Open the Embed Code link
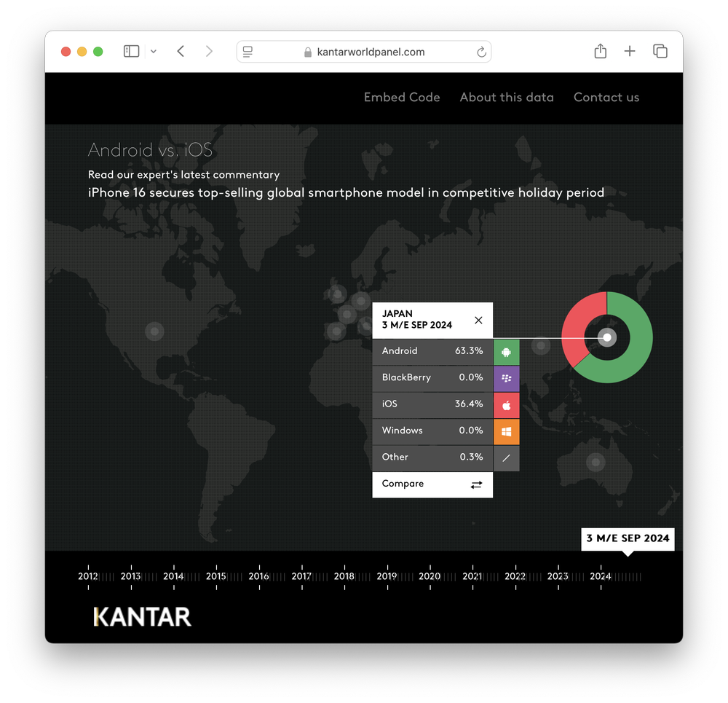This screenshot has width=728, height=703. (402, 97)
